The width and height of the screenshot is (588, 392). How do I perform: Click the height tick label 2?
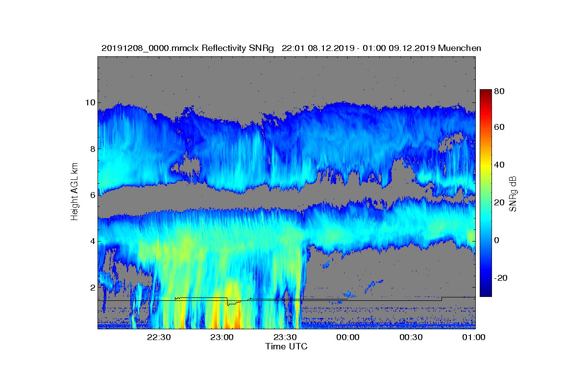92,287
